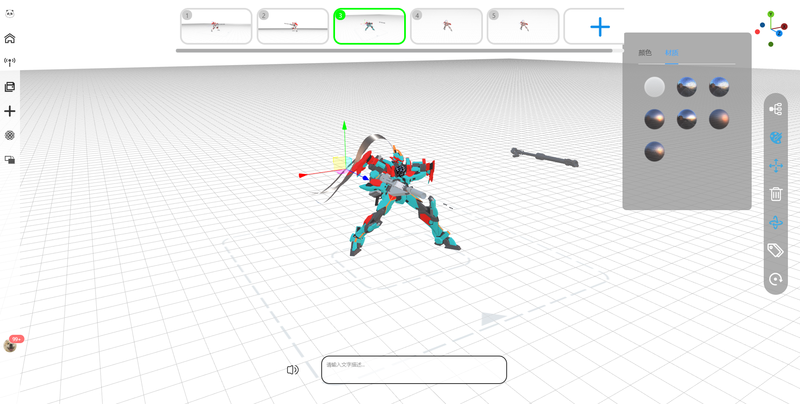The height and width of the screenshot is (404, 800).
Task: Open scene thumbnail number 1
Action: 216,26
